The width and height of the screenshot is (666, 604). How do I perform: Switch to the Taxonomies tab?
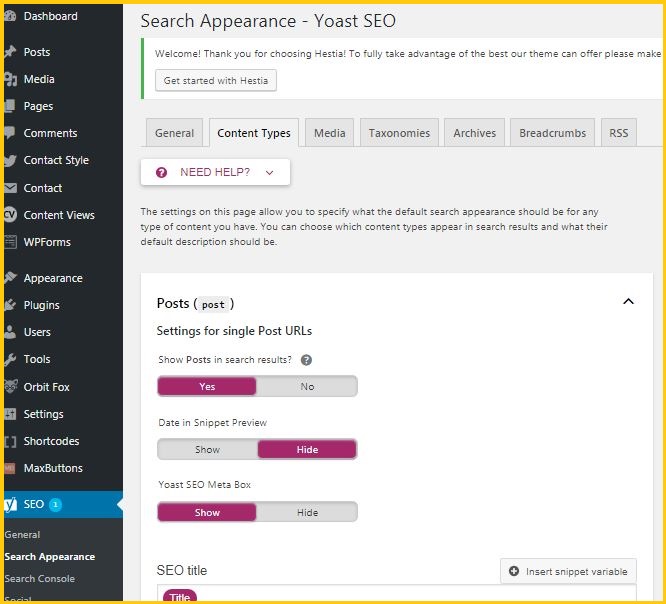click(x=399, y=133)
